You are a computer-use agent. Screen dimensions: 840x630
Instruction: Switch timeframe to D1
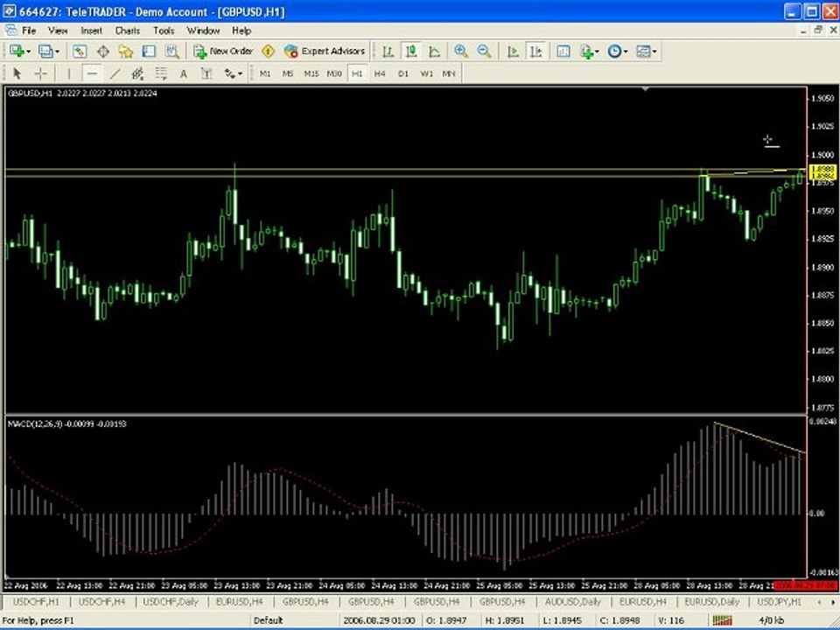click(x=402, y=73)
